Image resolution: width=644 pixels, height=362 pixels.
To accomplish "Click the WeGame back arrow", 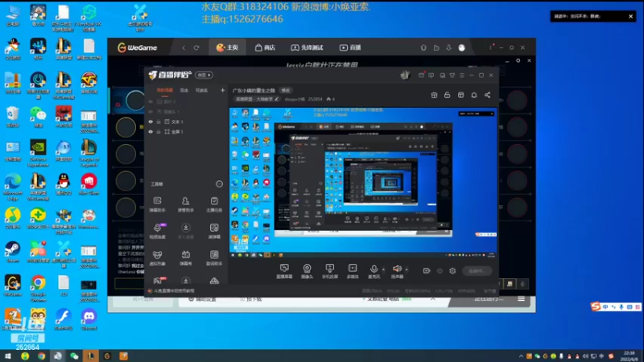I will point(184,47).
